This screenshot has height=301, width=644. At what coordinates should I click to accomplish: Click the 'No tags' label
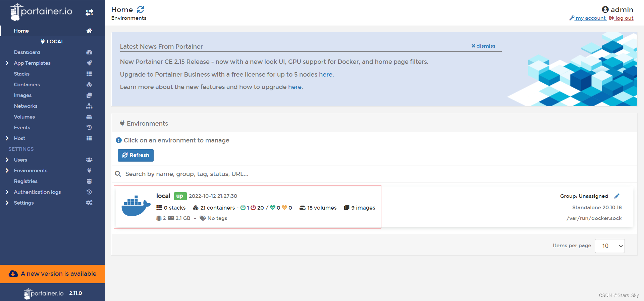pos(217,218)
